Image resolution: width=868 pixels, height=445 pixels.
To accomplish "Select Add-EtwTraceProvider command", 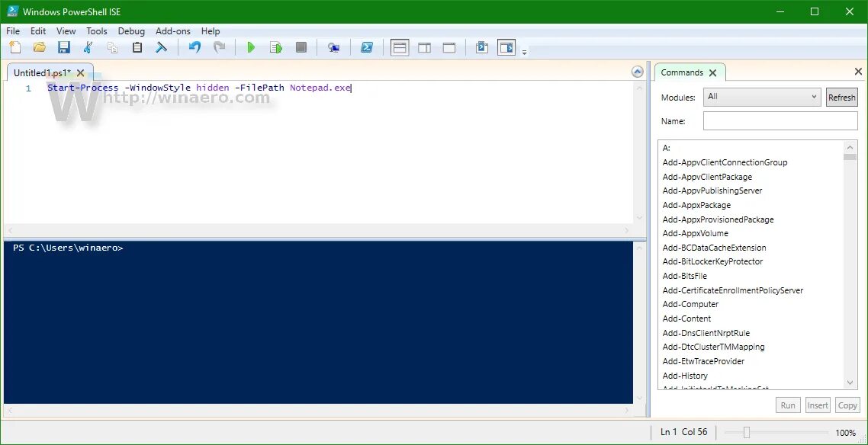I will pos(703,361).
